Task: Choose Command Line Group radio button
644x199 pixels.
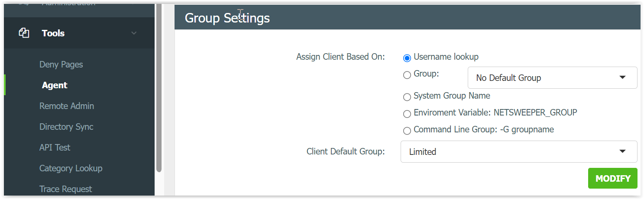Action: [407, 131]
